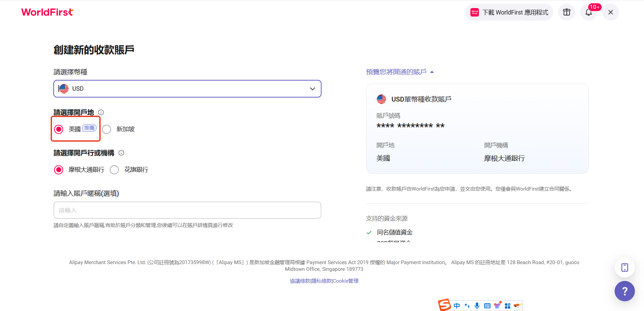Open the notifications bell
The image size is (644, 311).
pos(589,12)
